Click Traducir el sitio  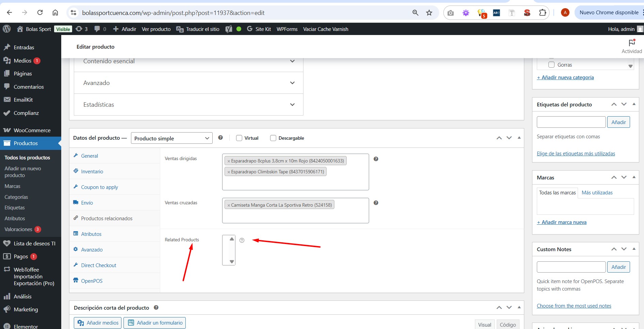click(198, 29)
